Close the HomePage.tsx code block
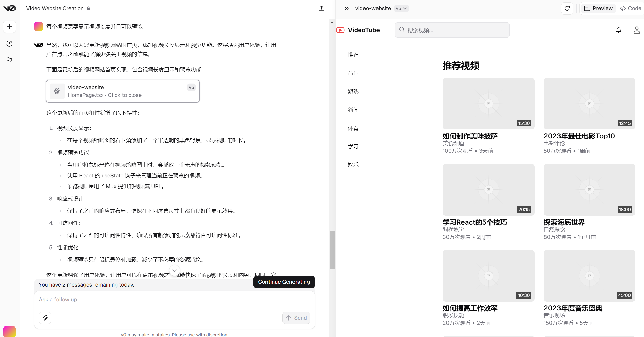 coord(123,91)
